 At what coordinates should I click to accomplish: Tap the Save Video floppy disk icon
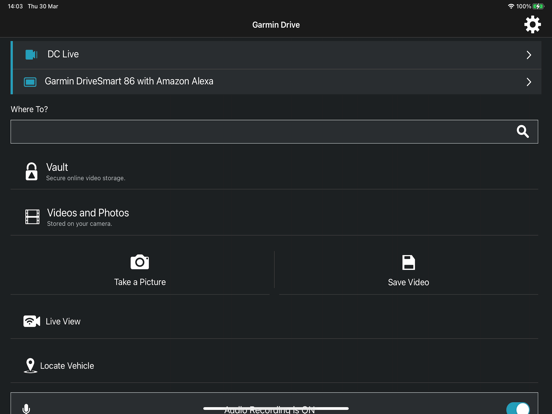[408, 263]
